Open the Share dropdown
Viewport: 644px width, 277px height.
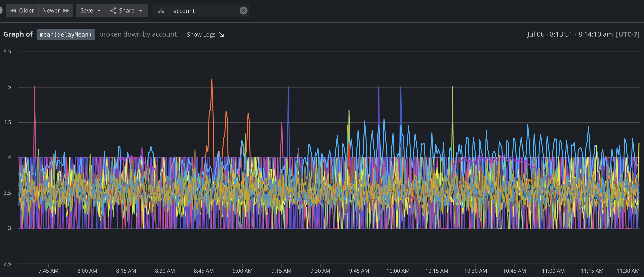pos(127,11)
